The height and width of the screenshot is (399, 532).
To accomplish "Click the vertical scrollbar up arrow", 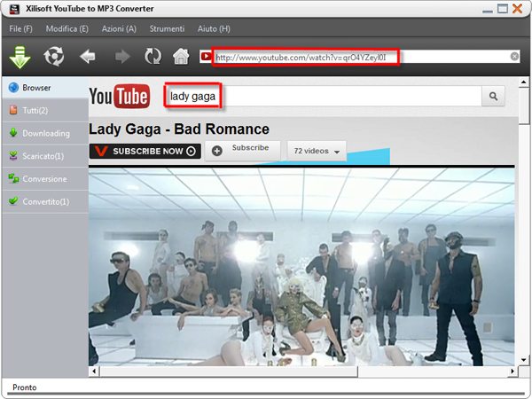I will coord(523,82).
